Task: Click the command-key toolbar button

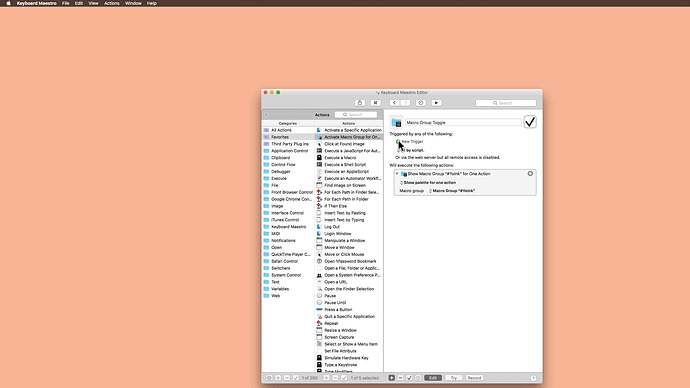Action: 375,102
